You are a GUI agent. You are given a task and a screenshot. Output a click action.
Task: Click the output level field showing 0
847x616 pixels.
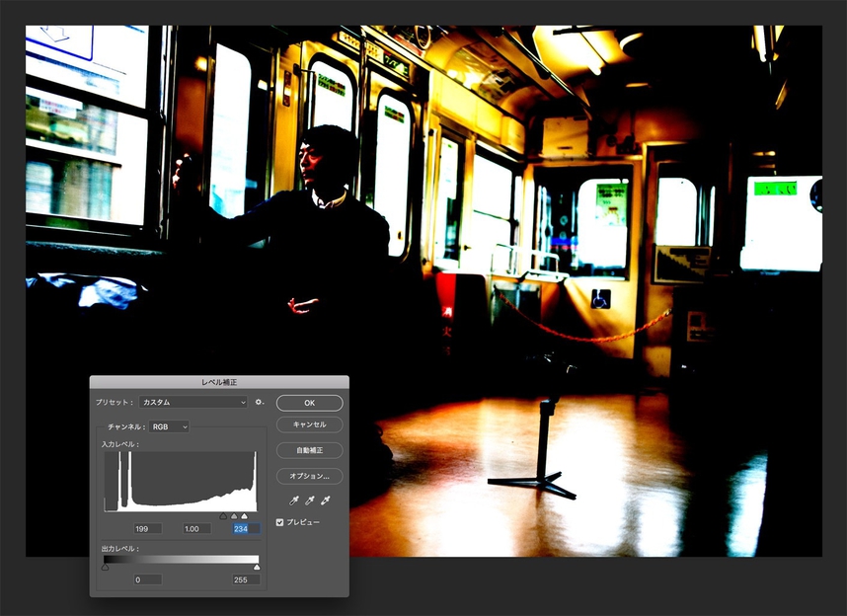147,579
